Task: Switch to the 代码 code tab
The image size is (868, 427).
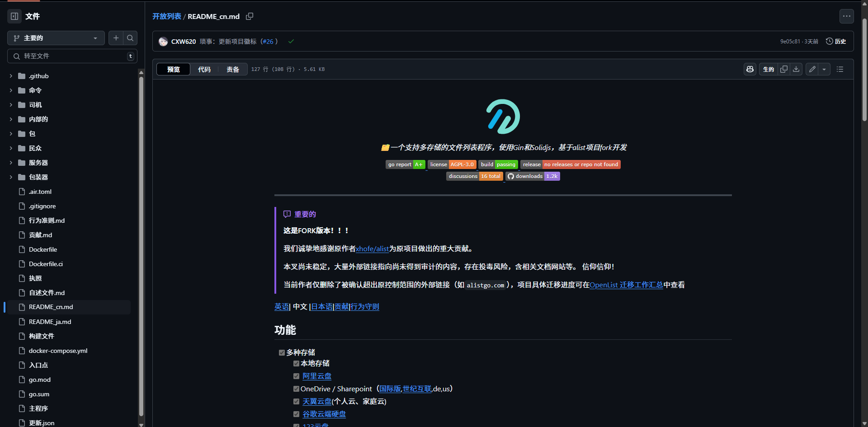Action: (x=204, y=69)
